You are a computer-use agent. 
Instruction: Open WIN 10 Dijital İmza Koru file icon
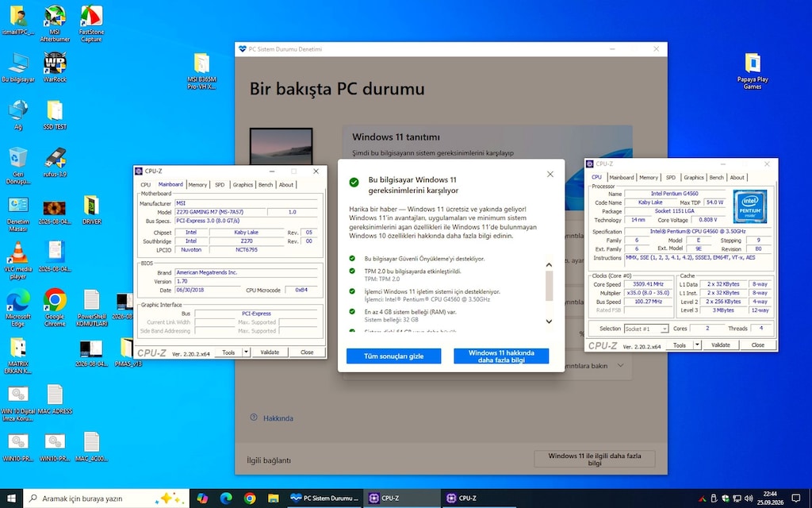point(18,402)
